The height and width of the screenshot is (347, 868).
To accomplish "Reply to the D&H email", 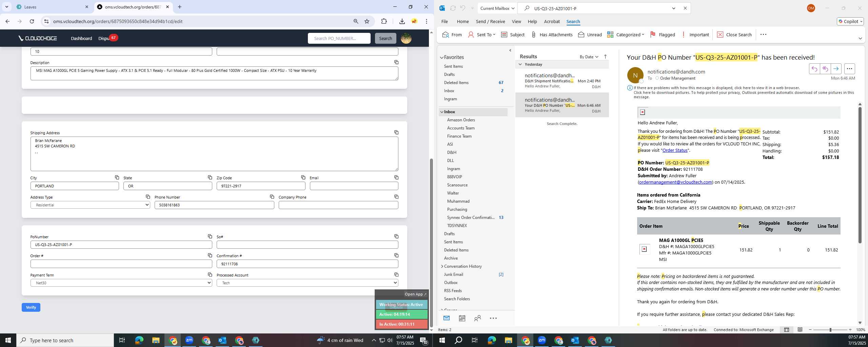I will point(814,69).
